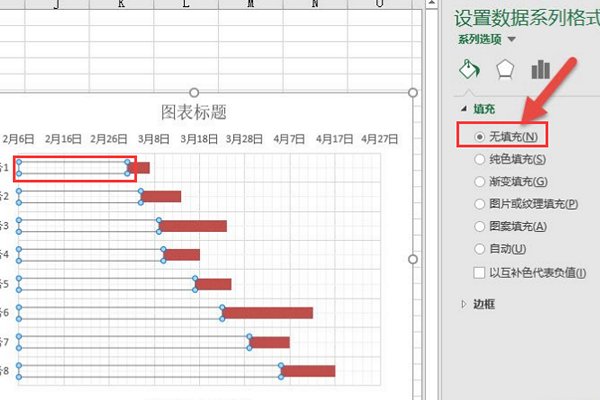Open the 系列选项 dropdown arrow

pyautogui.click(x=512, y=39)
